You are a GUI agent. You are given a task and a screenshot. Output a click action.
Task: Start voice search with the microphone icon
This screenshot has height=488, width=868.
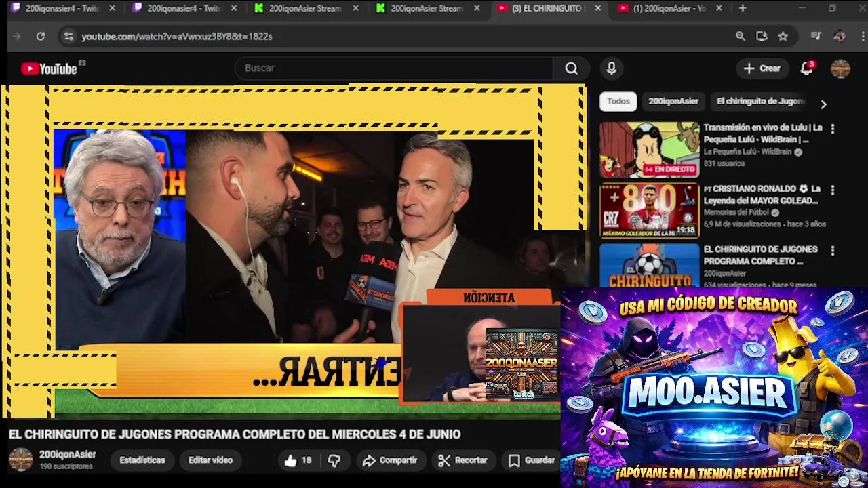point(612,68)
